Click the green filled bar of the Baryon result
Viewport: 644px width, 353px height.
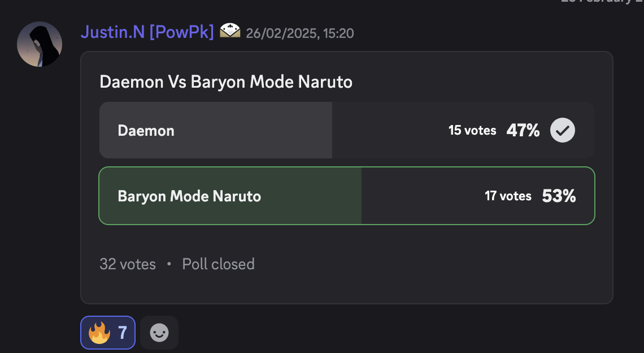(x=230, y=196)
